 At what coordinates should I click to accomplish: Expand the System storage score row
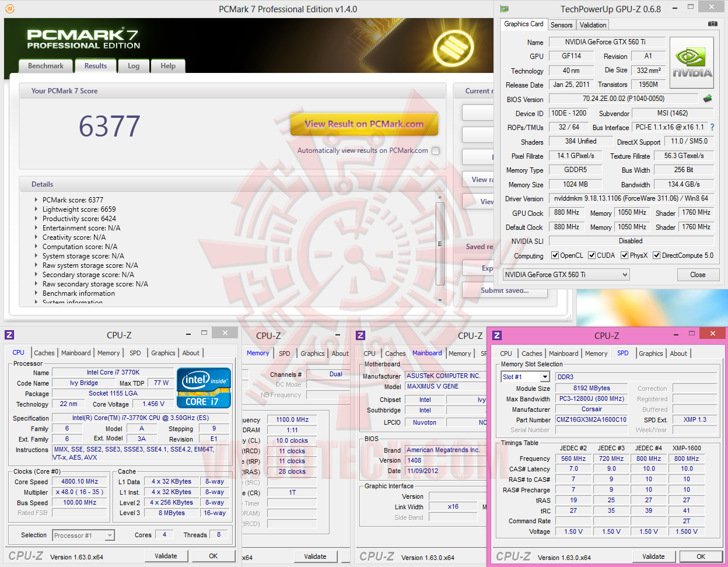(x=37, y=256)
